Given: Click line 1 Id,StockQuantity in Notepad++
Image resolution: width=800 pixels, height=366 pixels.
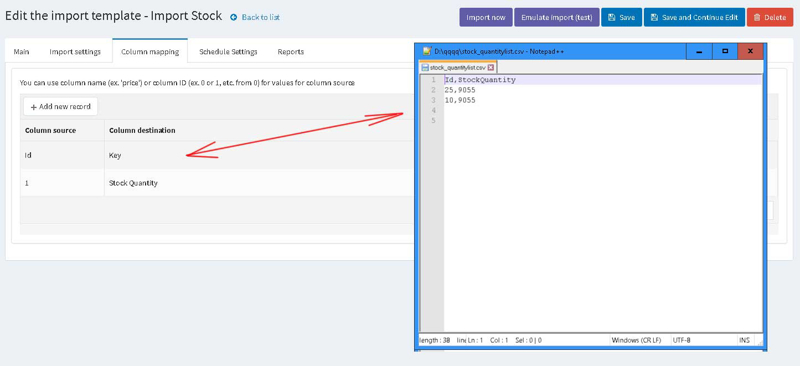Looking at the screenshot, I should 480,80.
